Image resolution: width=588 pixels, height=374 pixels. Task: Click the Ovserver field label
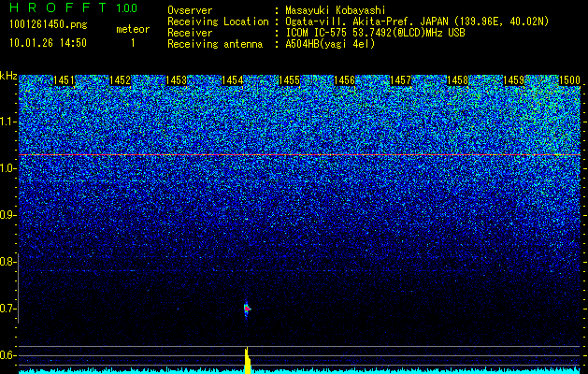point(190,10)
